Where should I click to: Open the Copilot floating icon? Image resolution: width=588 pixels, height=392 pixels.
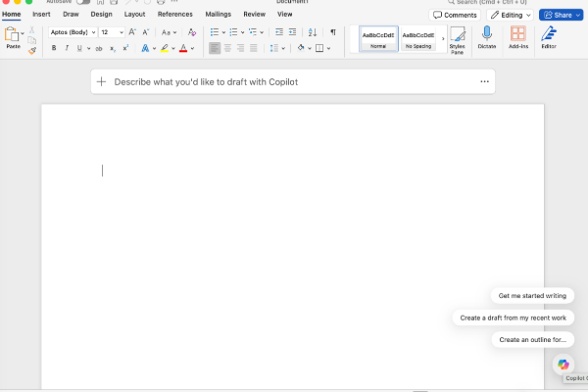pyautogui.click(x=563, y=365)
